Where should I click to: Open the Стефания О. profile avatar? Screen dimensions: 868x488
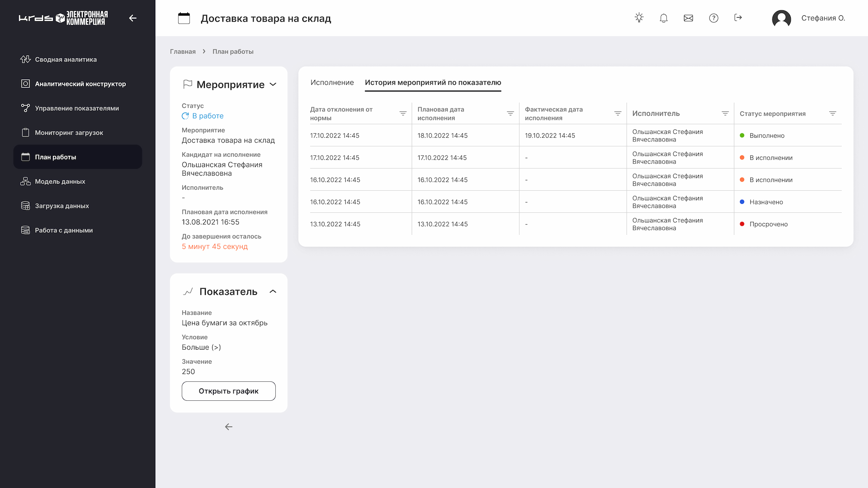point(782,19)
